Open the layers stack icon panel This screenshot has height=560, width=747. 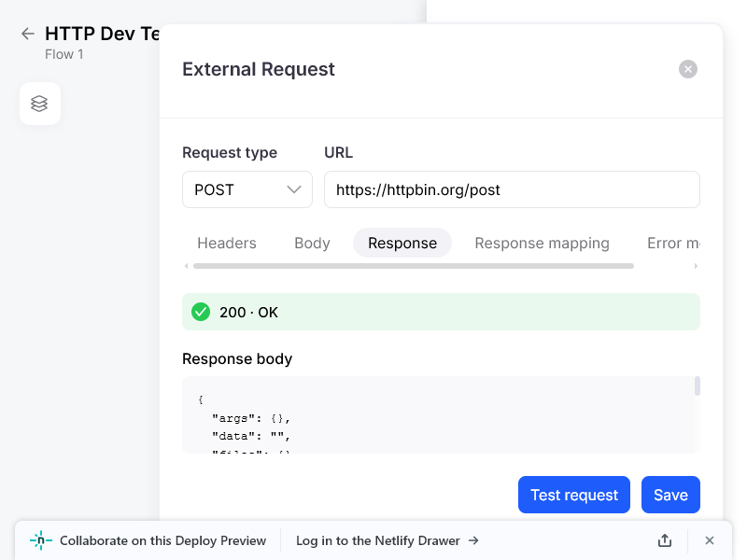coord(39,104)
